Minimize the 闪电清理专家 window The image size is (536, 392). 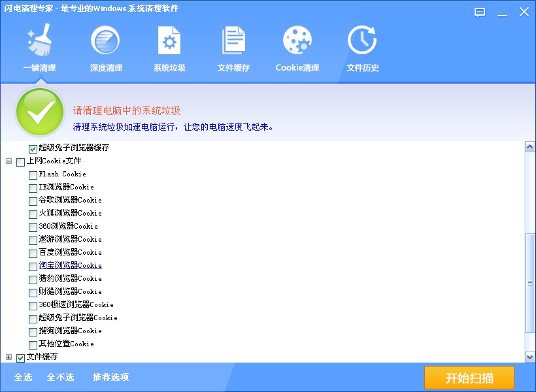tap(502, 15)
